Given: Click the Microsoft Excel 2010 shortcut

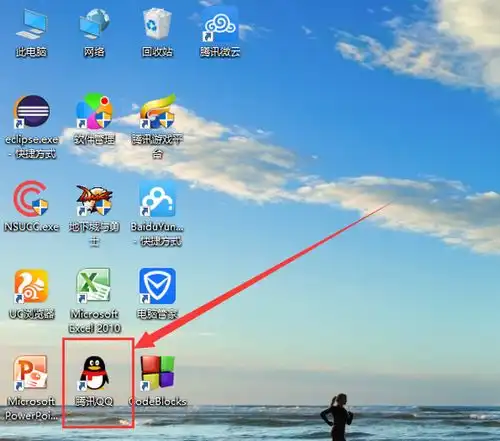Looking at the screenshot, I should tap(94, 286).
